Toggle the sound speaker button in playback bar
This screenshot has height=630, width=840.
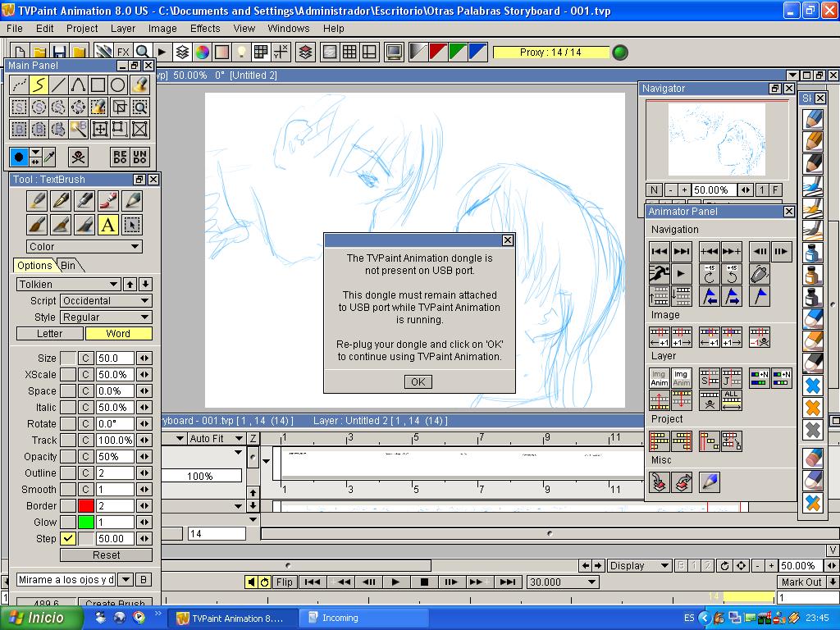pyautogui.click(x=251, y=582)
